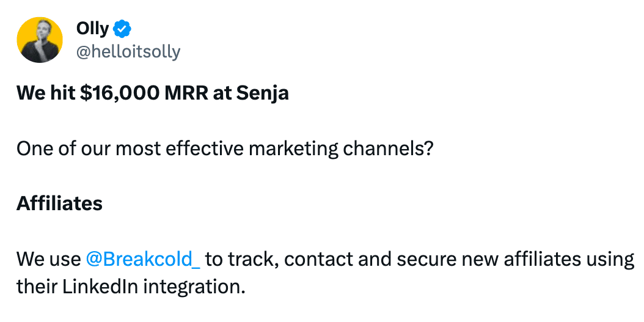The height and width of the screenshot is (322, 644).
Task: Open the Olly display name
Action: tap(92, 29)
